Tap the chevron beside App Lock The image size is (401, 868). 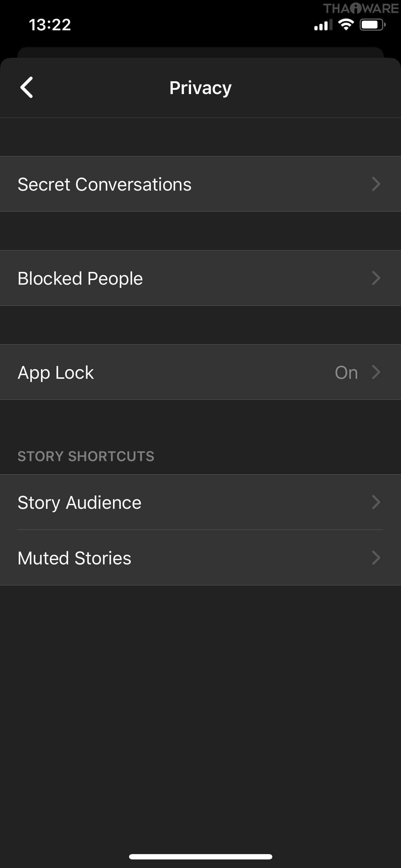coord(376,372)
